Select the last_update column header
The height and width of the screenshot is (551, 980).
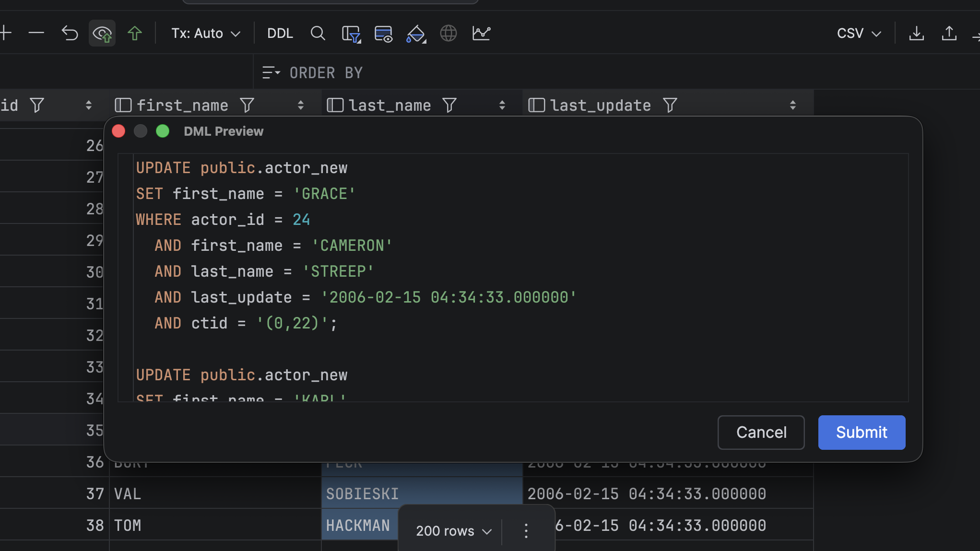pos(601,105)
